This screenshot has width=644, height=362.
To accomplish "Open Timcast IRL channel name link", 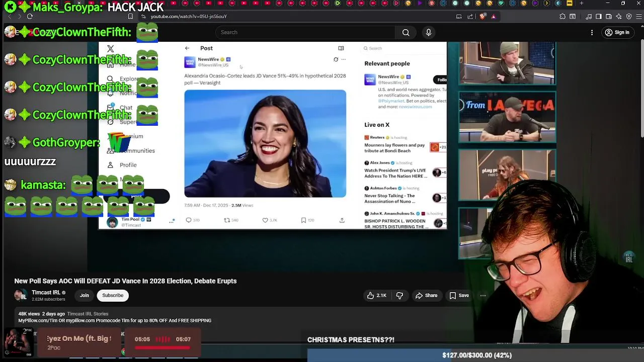I will pos(46,292).
